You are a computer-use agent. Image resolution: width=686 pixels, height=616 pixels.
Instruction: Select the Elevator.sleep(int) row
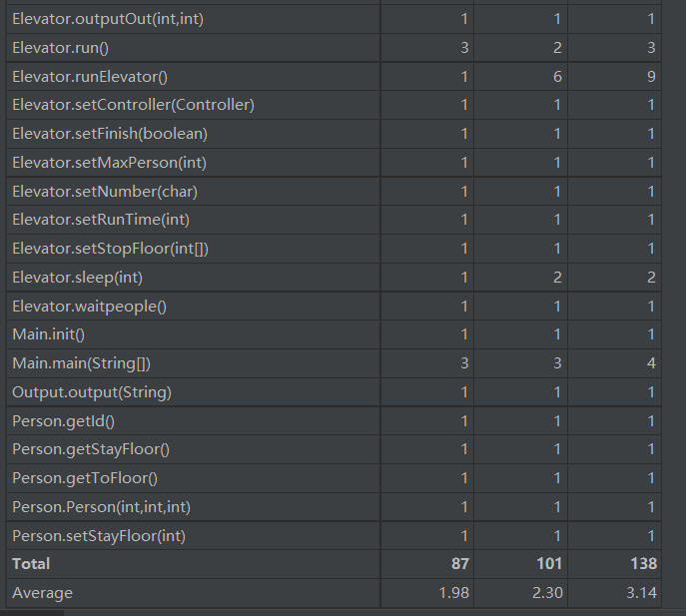pyautogui.click(x=77, y=278)
